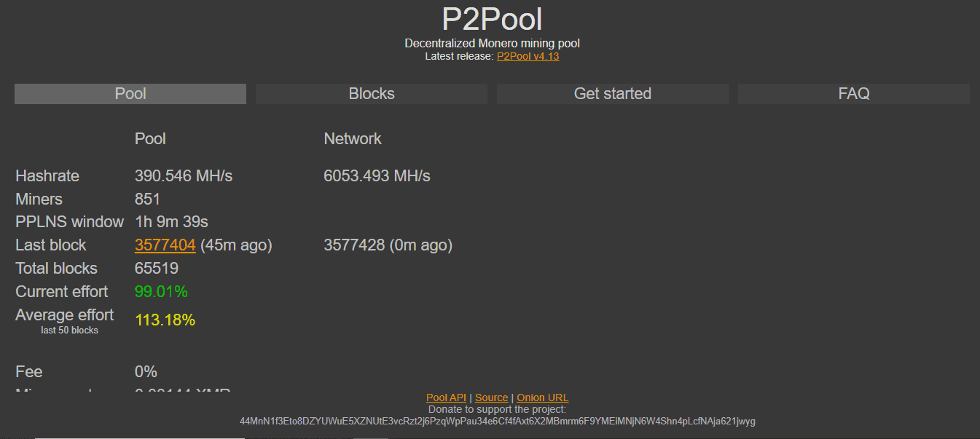Click the total blocks value 65519
Viewport: 980px width, 439px height.
[157, 269]
